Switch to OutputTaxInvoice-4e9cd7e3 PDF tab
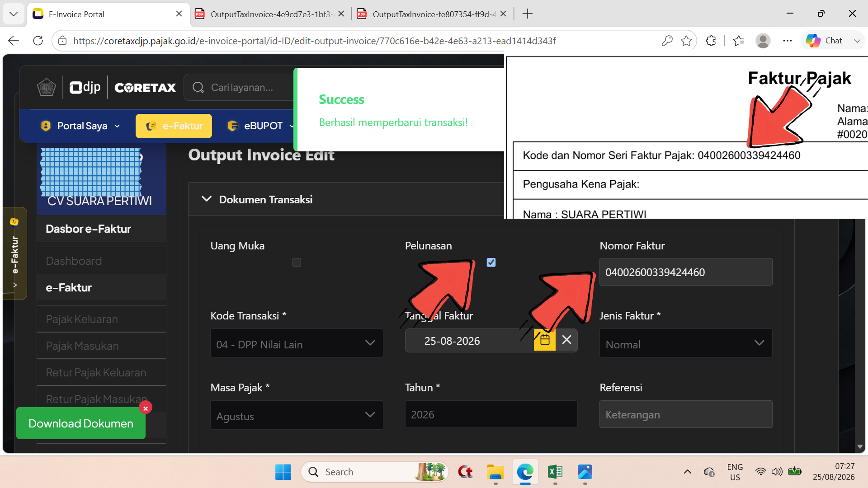 (270, 14)
